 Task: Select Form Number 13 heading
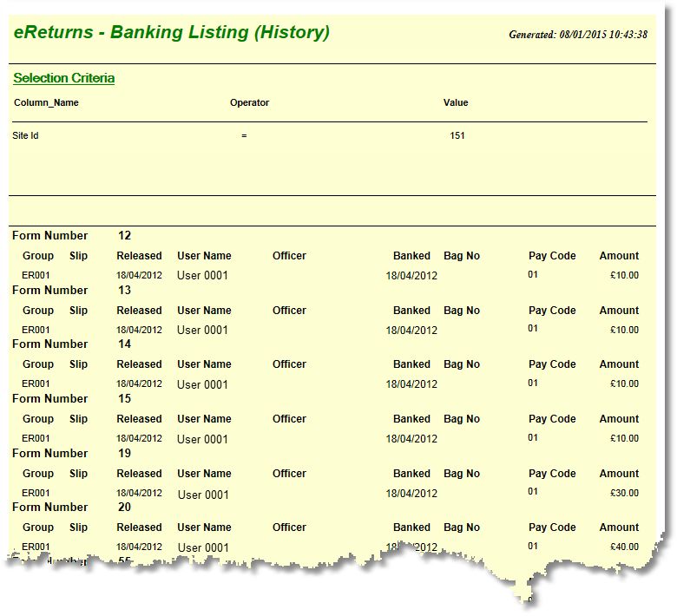(72, 290)
